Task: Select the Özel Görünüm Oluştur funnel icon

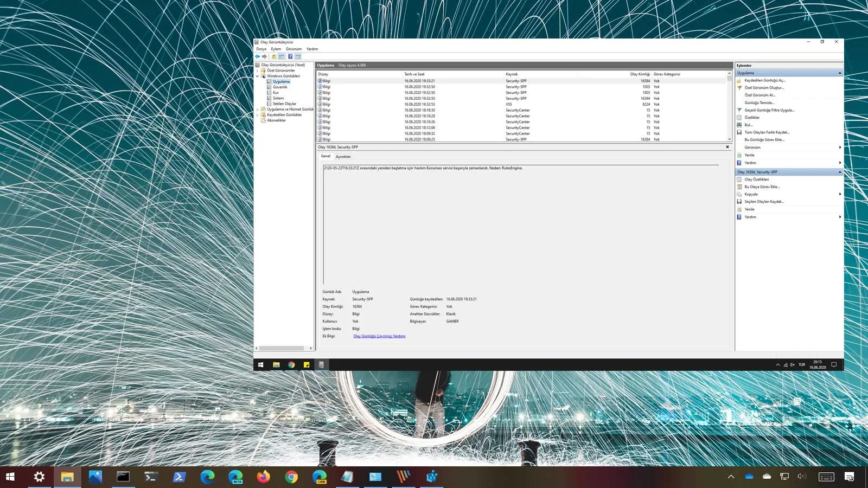Action: 739,87
